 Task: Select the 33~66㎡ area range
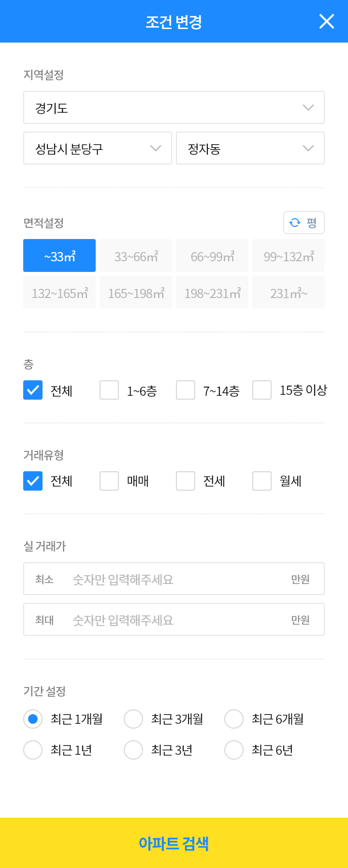(136, 255)
